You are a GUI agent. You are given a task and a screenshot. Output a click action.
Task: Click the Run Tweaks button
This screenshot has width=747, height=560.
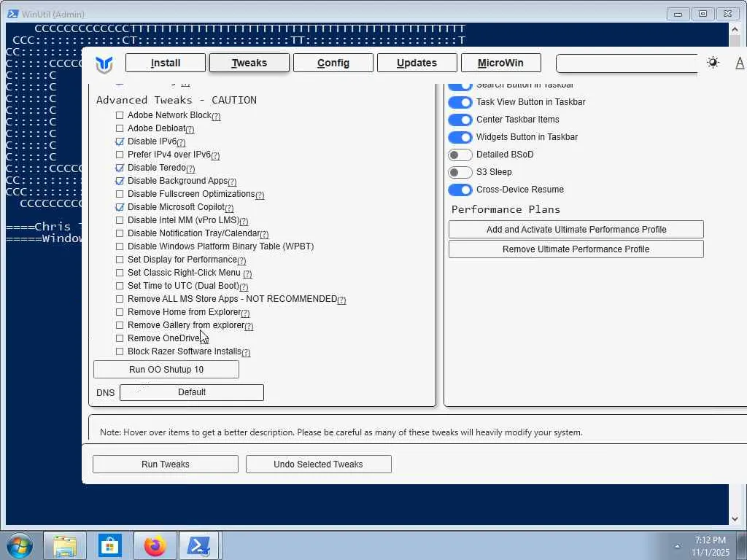(166, 464)
